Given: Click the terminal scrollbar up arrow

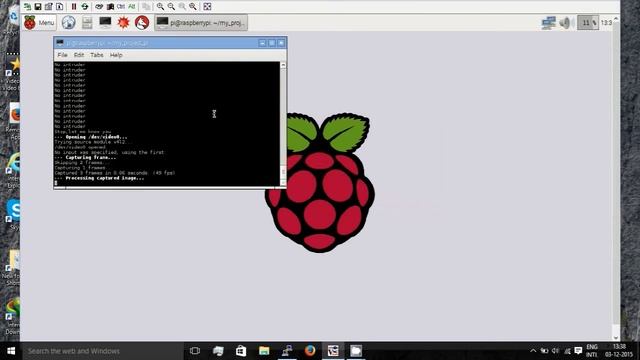Looking at the screenshot, I should point(283,65).
